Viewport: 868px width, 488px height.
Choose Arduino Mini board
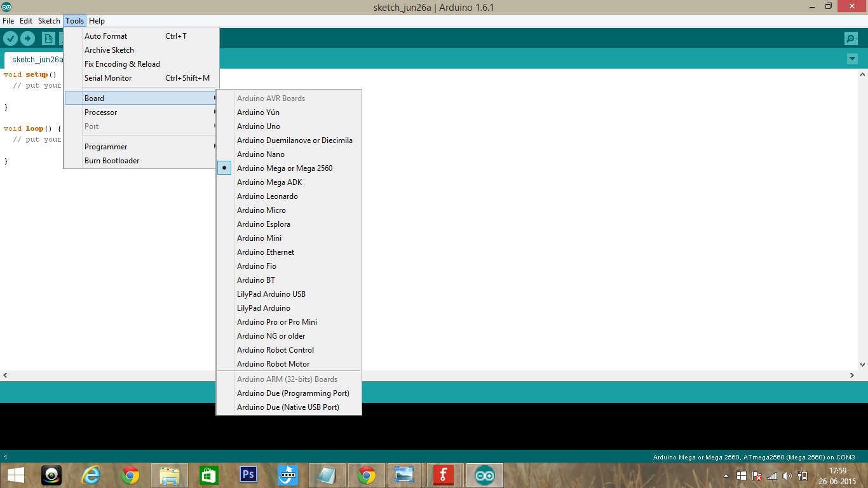tap(289, 238)
